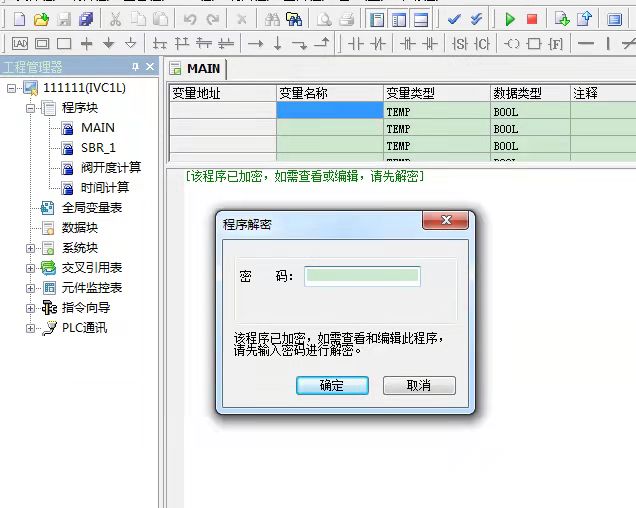
Task: Click the 密码 password input field
Action: click(x=362, y=276)
